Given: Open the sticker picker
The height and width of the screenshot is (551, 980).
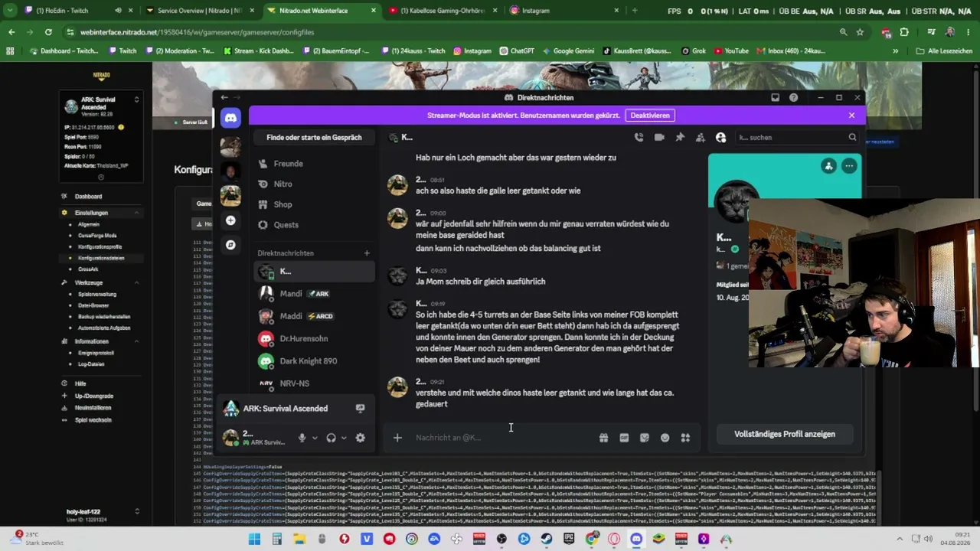Looking at the screenshot, I should coord(645,438).
